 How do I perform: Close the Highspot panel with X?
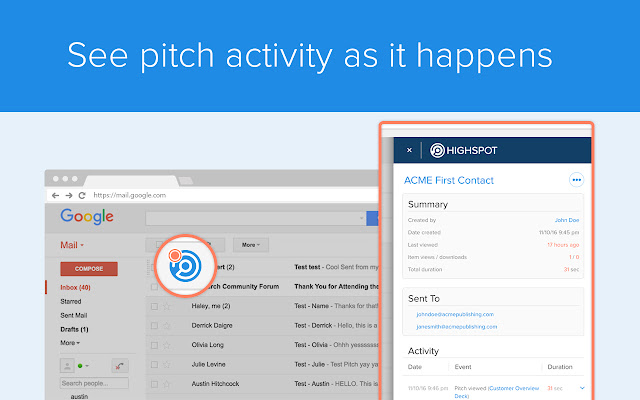[x=409, y=150]
